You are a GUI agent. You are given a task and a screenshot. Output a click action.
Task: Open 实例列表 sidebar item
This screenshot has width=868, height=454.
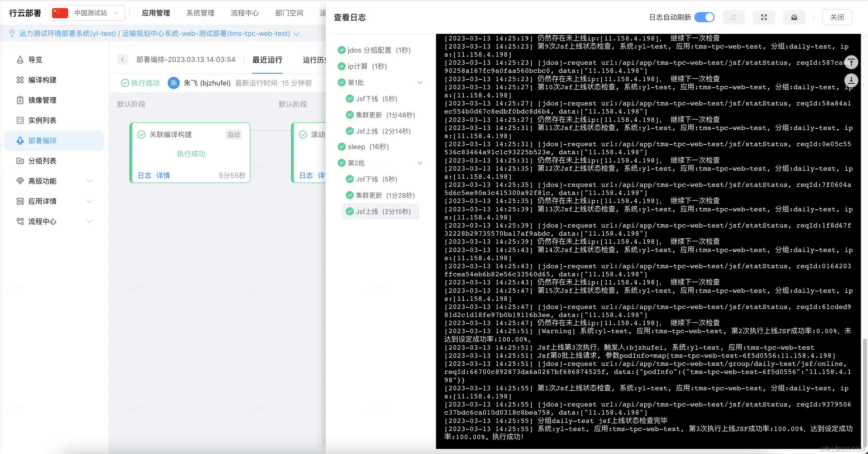(42, 120)
